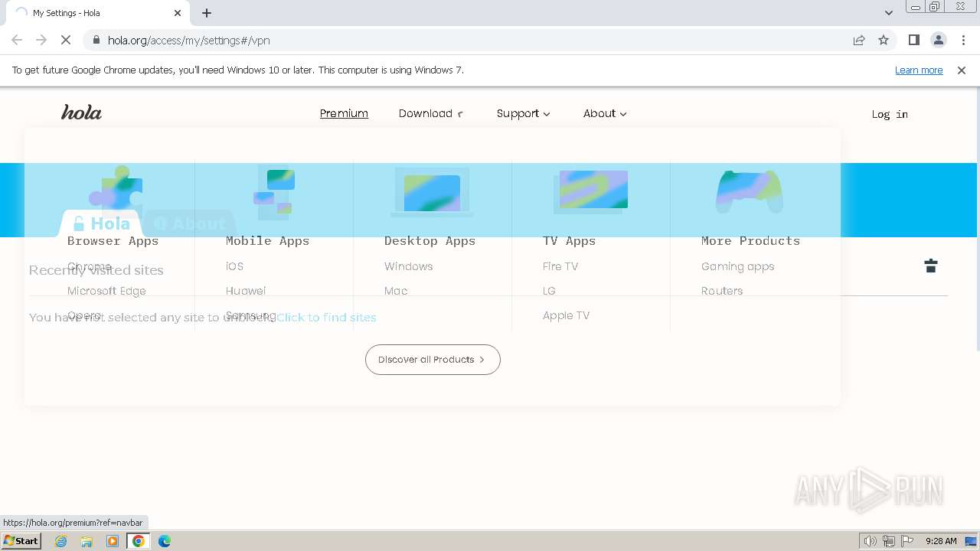
Task: Open File Explorer from taskbar
Action: coord(87,541)
